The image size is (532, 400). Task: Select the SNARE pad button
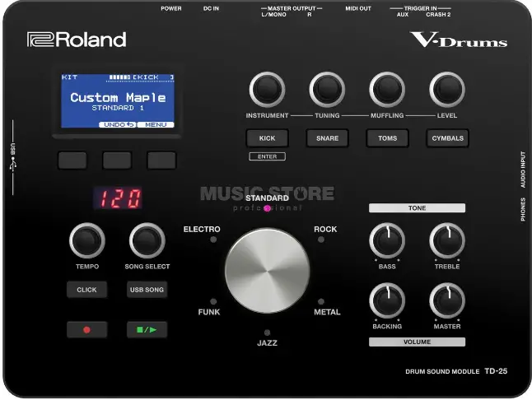(327, 138)
